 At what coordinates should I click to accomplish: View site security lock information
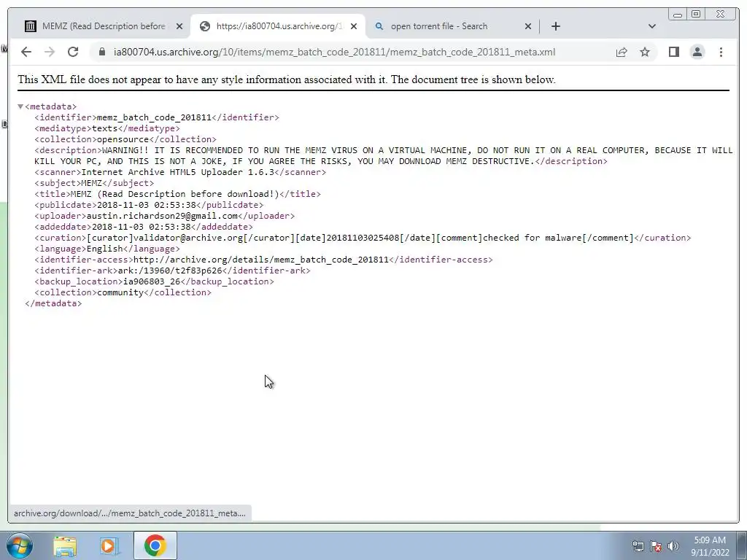(x=102, y=52)
